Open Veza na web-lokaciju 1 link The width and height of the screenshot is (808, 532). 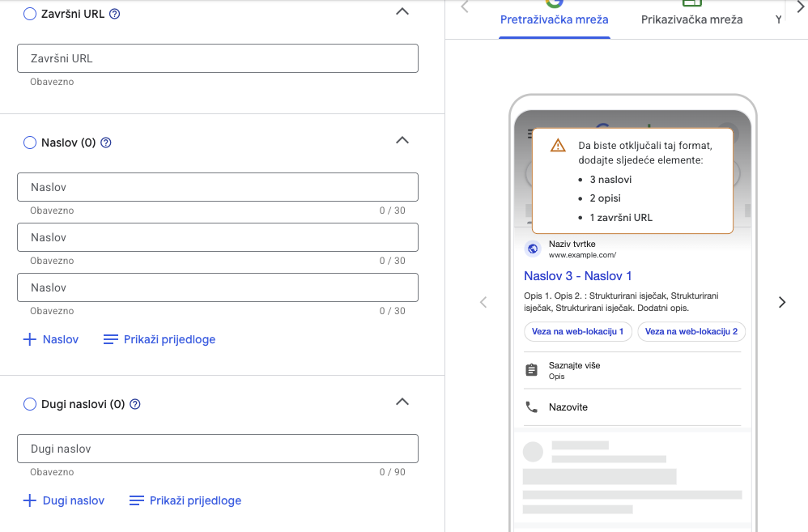pyautogui.click(x=577, y=331)
